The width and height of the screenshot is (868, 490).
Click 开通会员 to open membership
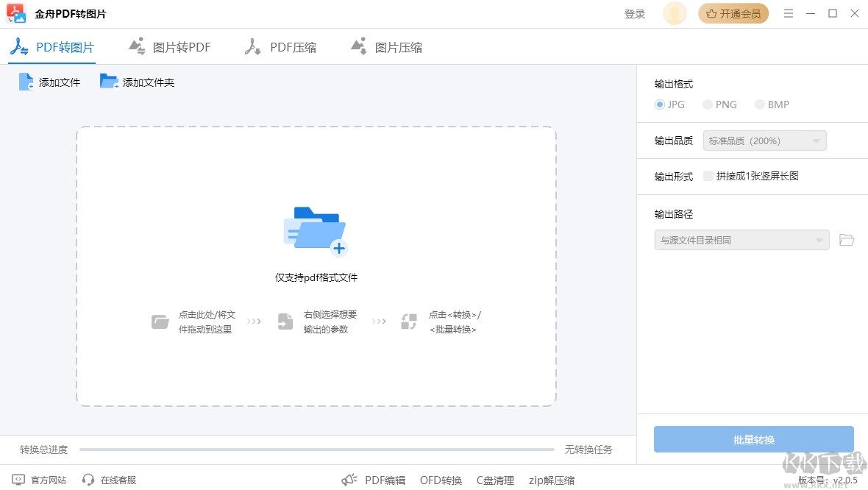click(733, 13)
